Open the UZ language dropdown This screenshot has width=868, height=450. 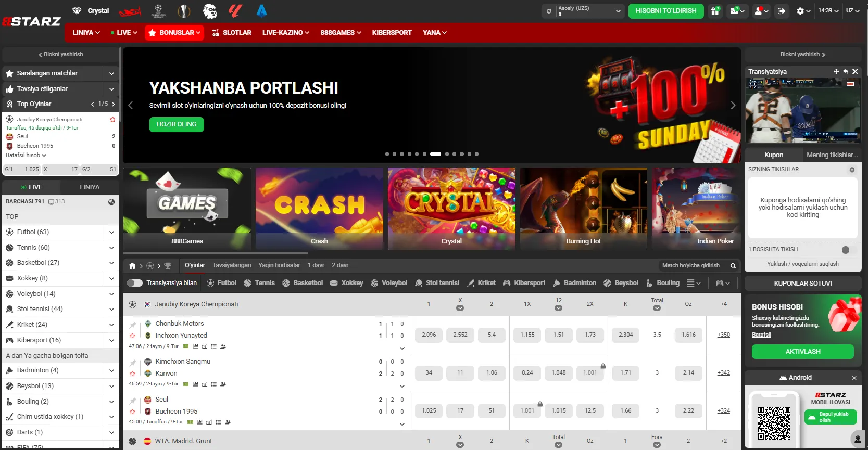tap(852, 11)
